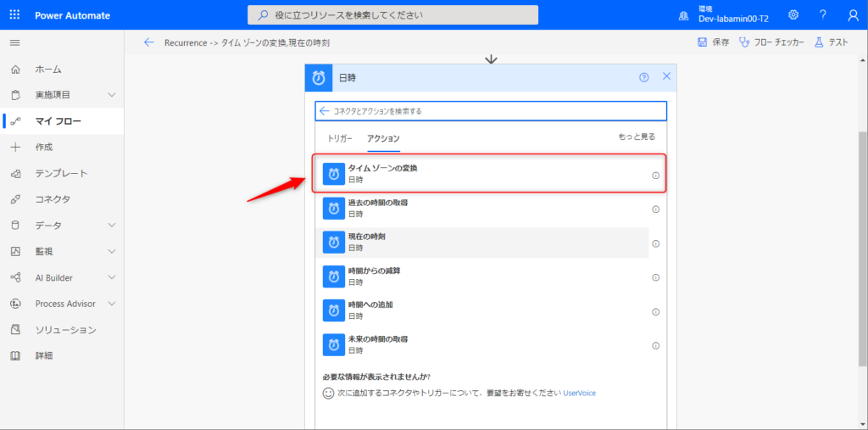Close the 日時 action panel
The height and width of the screenshot is (430, 868).
coord(666,76)
